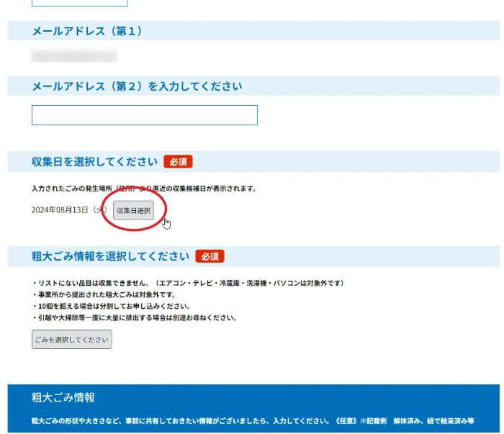Click the 必須 badge beside 粗大ごみ情報を選択してください
The height and width of the screenshot is (434, 504).
(210, 256)
